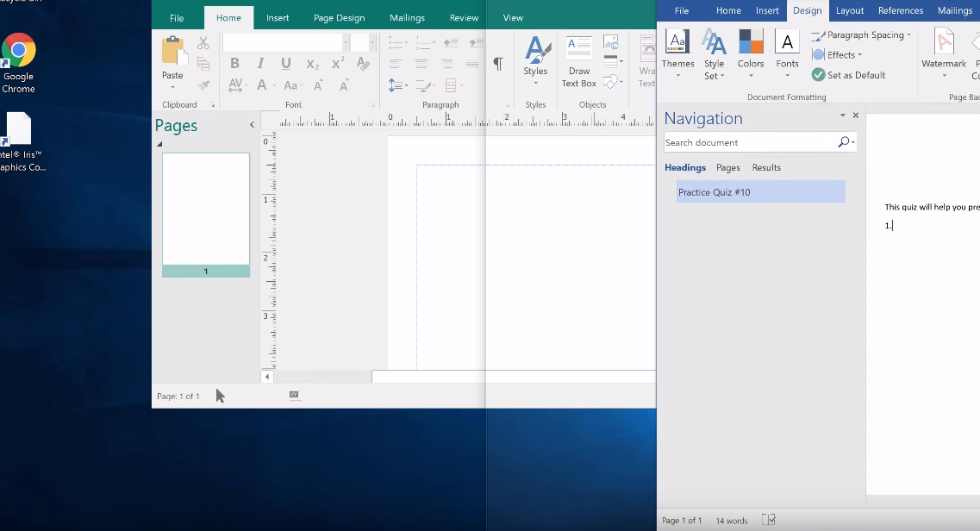Screen dimensions: 980x531
Task: Open the Colors theme palette in Word
Action: [x=751, y=54]
